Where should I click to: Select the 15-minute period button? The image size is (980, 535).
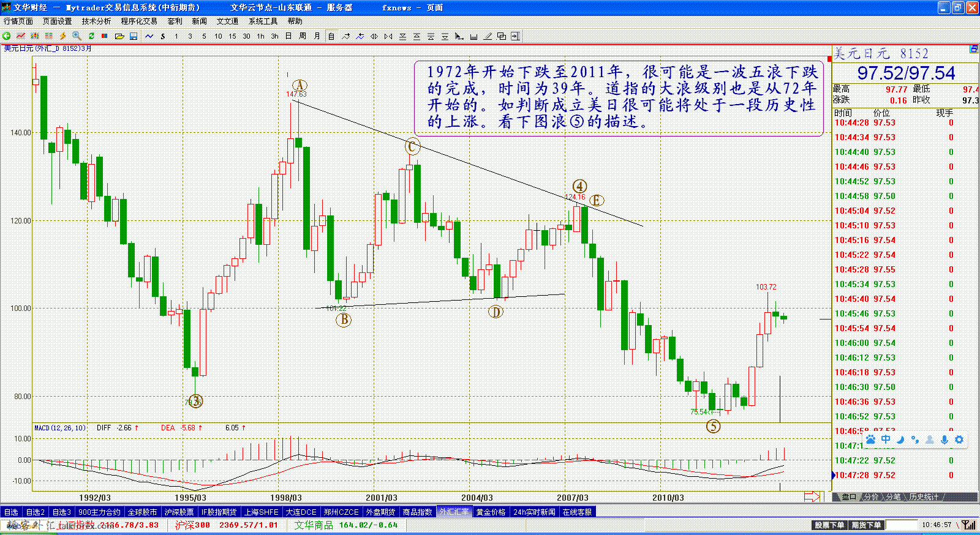(x=232, y=36)
